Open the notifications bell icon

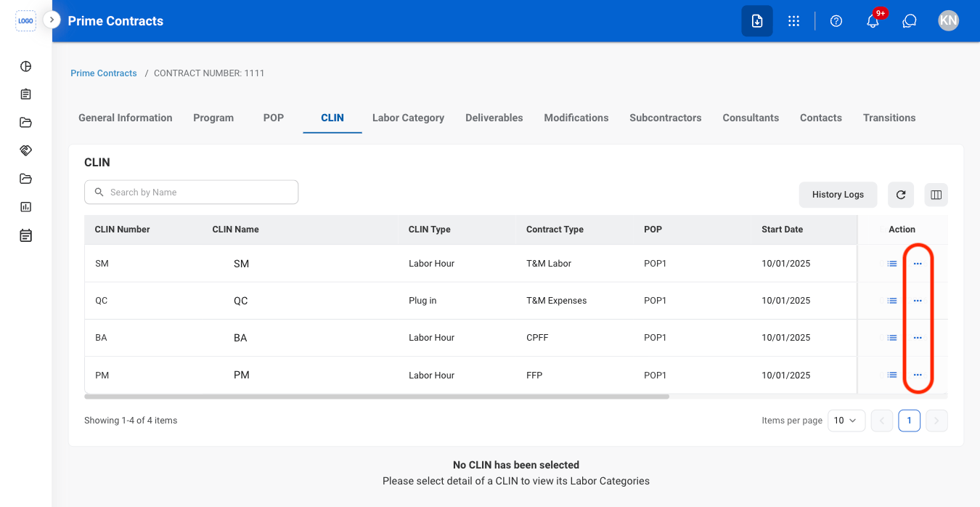click(873, 21)
